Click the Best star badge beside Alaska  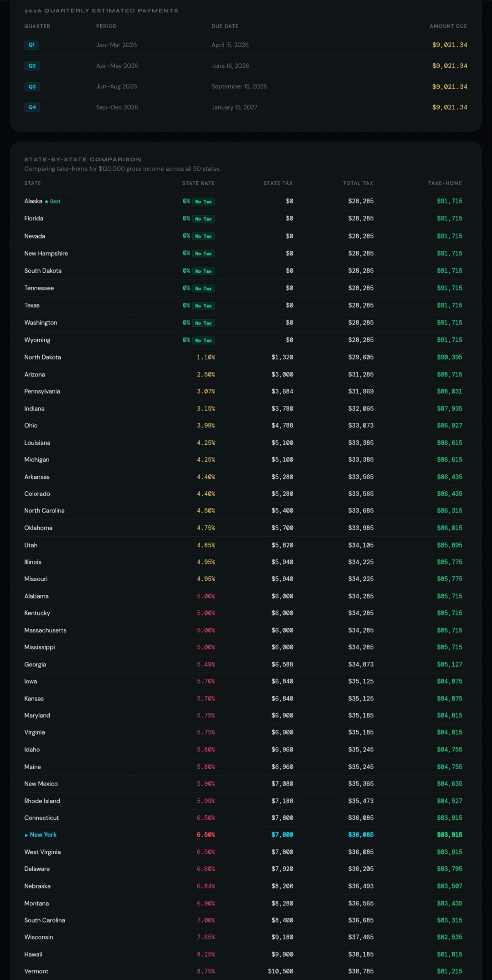(x=52, y=202)
